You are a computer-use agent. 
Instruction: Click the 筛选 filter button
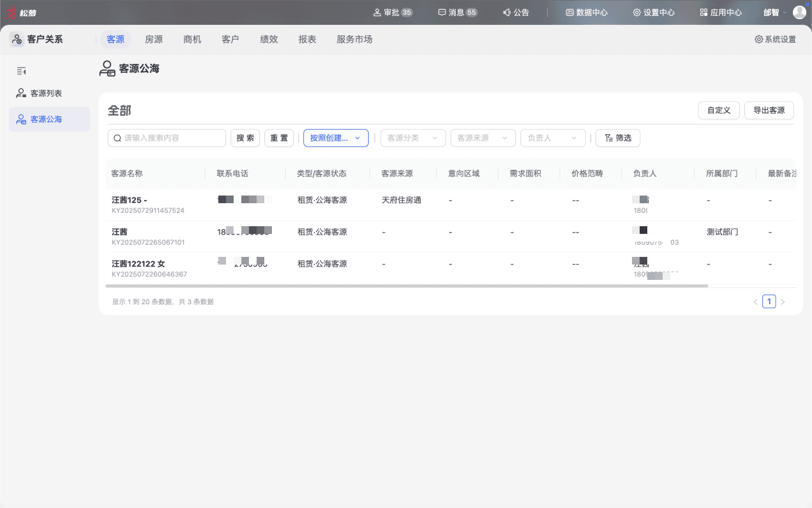coord(618,138)
